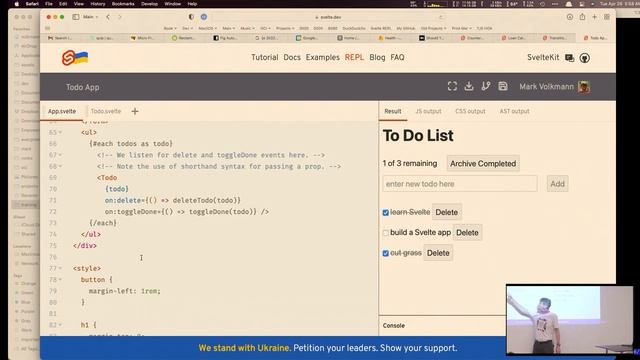The width and height of the screenshot is (640, 360).
Task: Open the Discord chat icon
Action: pos(569,58)
